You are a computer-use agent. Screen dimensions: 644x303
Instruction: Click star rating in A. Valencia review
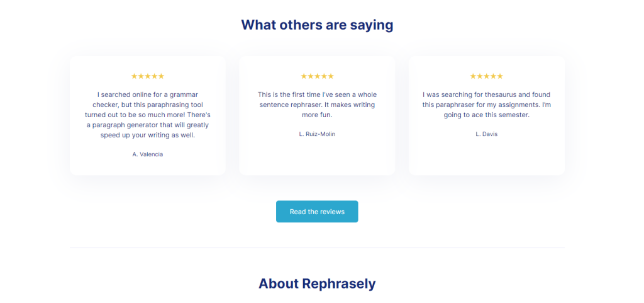148,76
